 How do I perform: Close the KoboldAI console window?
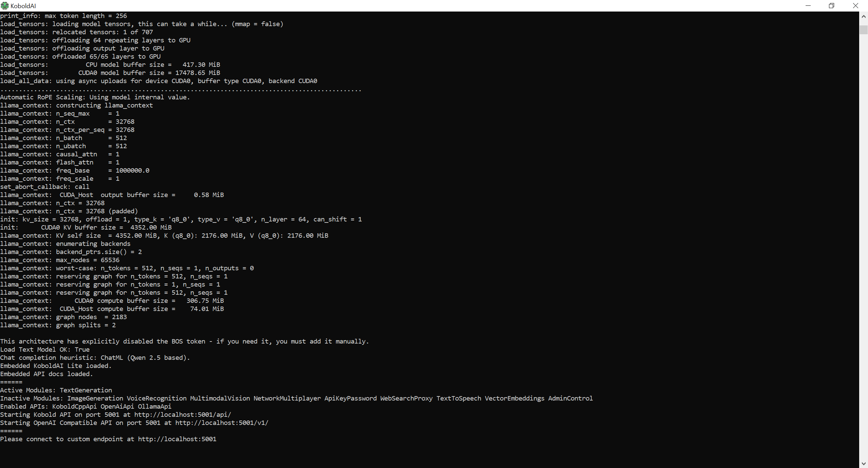[x=855, y=6]
